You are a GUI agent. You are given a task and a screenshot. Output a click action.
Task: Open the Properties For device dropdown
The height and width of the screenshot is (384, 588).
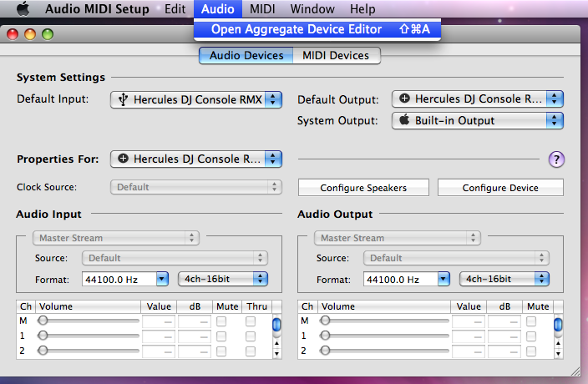[x=196, y=159]
